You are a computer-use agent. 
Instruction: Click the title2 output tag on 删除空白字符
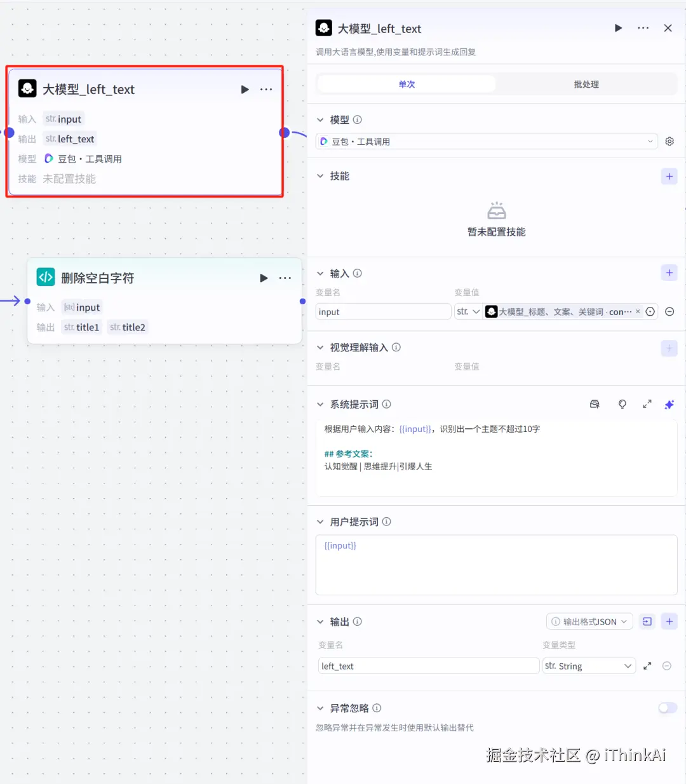coord(128,327)
